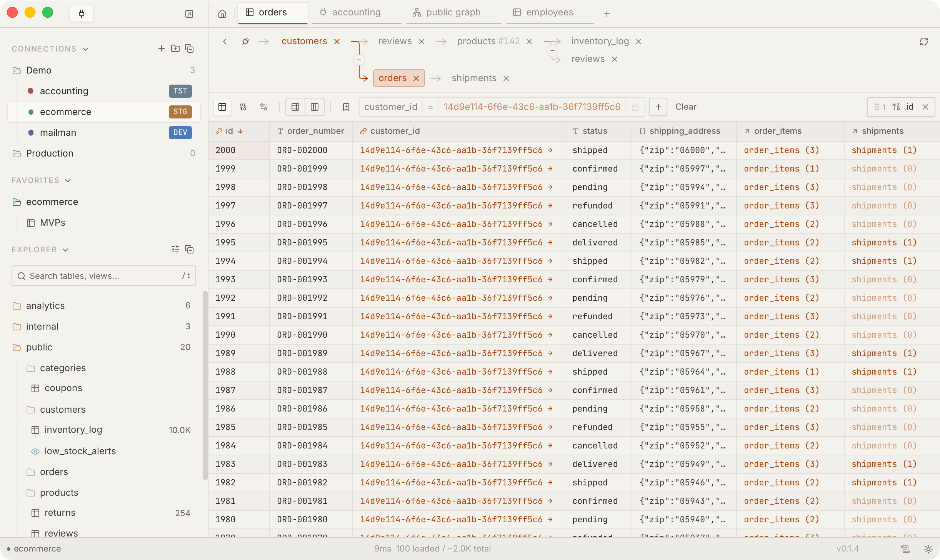Click the bookmark save icon
The image size is (940, 560).
346,107
